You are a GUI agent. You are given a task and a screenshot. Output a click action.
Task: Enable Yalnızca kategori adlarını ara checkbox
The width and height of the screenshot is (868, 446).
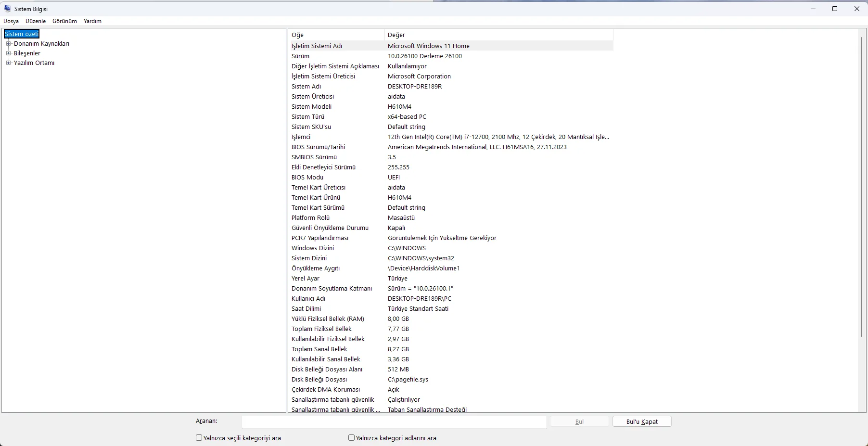pyautogui.click(x=351, y=438)
